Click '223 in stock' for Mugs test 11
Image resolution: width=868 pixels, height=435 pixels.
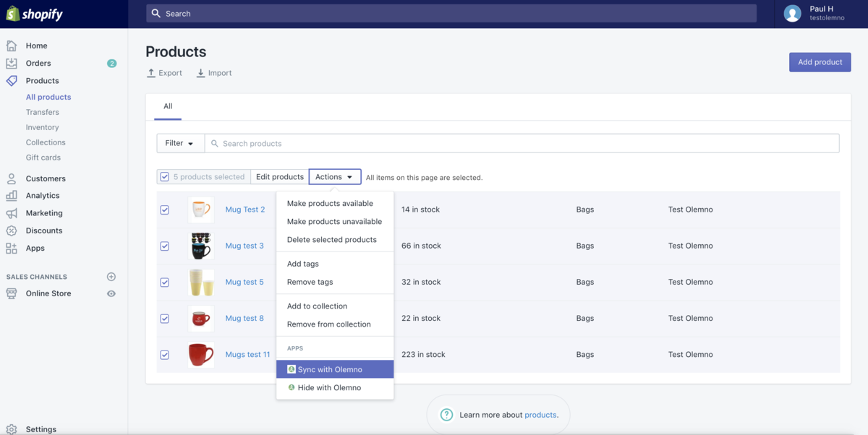pos(423,355)
